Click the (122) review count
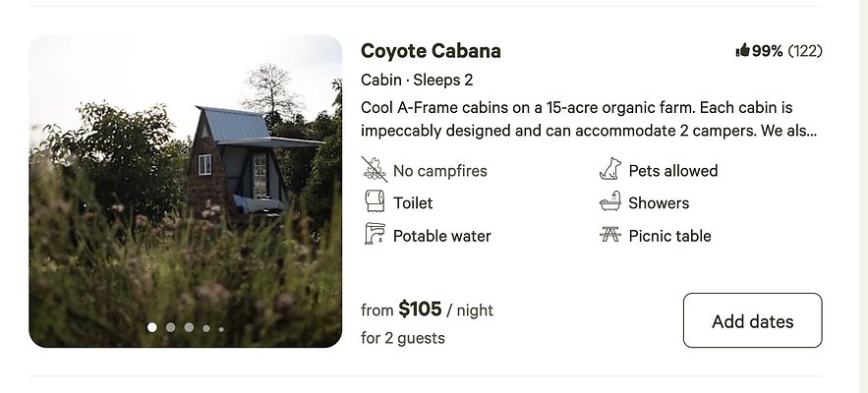The height and width of the screenshot is (393, 868). 805,51
